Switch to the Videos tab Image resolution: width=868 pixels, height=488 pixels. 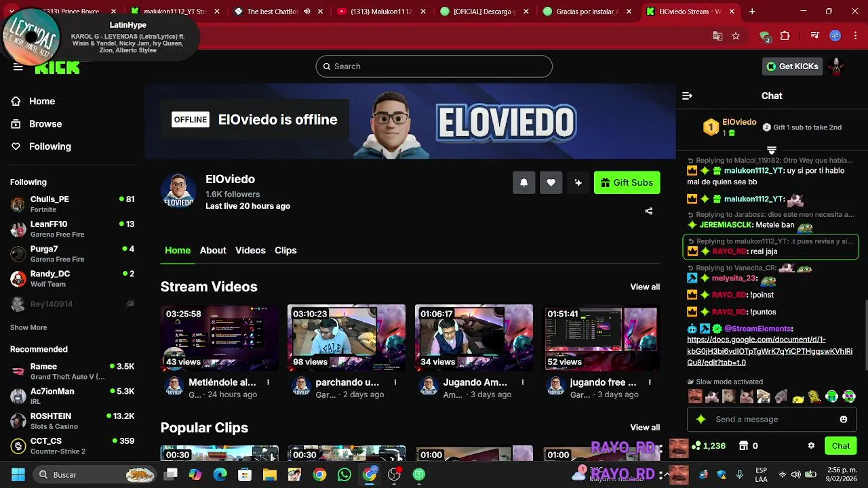pos(250,250)
